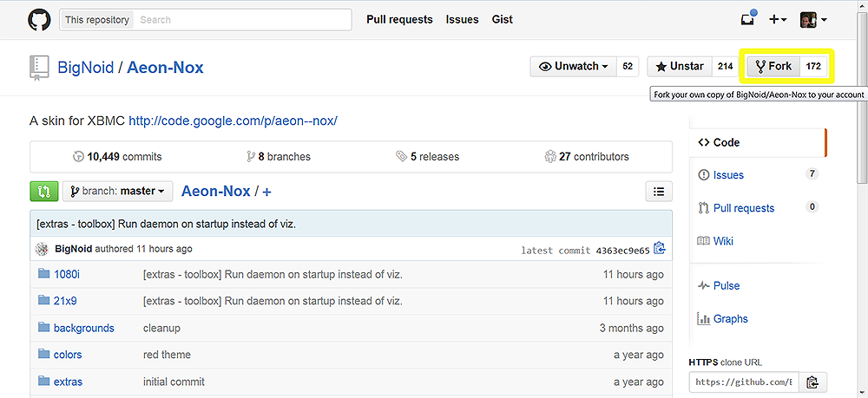View the 8 branches

click(x=279, y=157)
